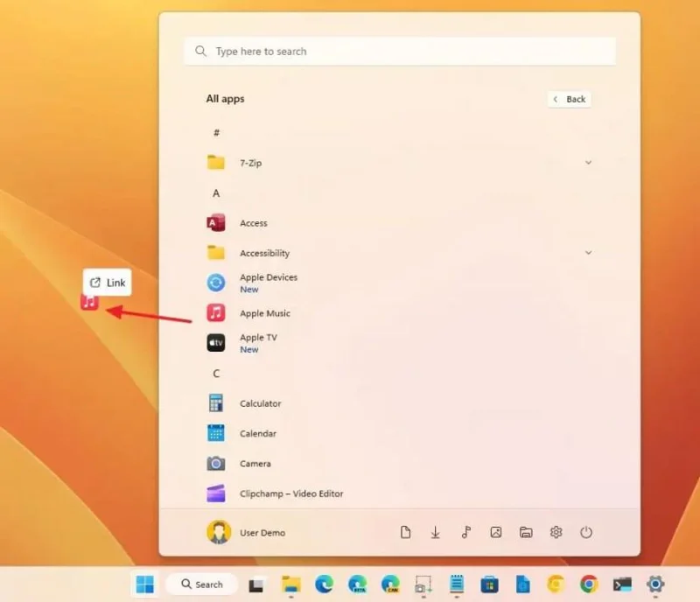Open File Explorer icon in Start footer

[x=526, y=532]
